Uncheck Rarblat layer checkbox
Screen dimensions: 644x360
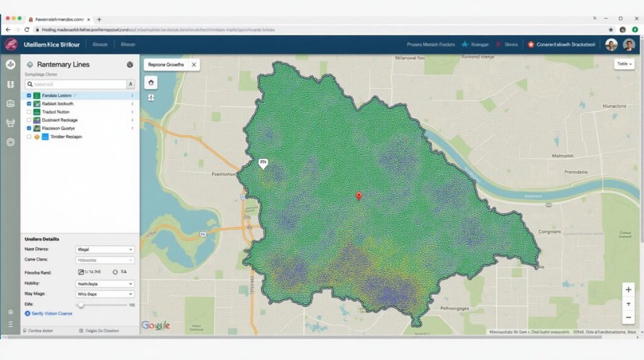click(29, 104)
